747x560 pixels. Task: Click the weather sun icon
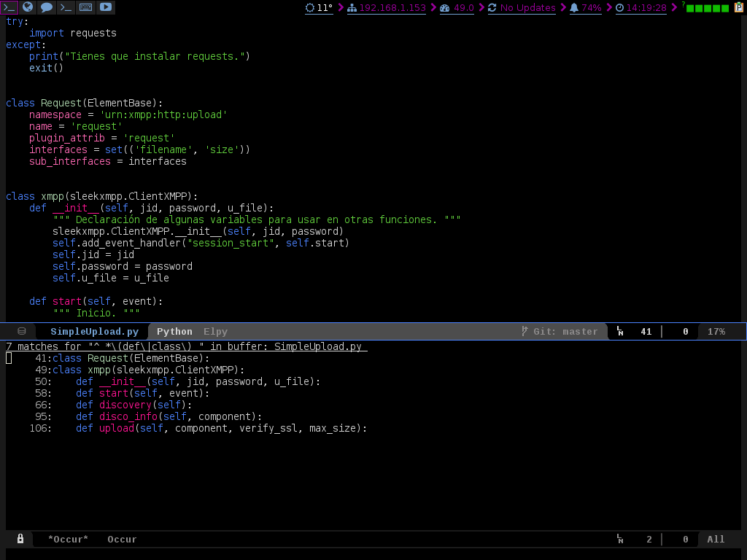point(309,7)
